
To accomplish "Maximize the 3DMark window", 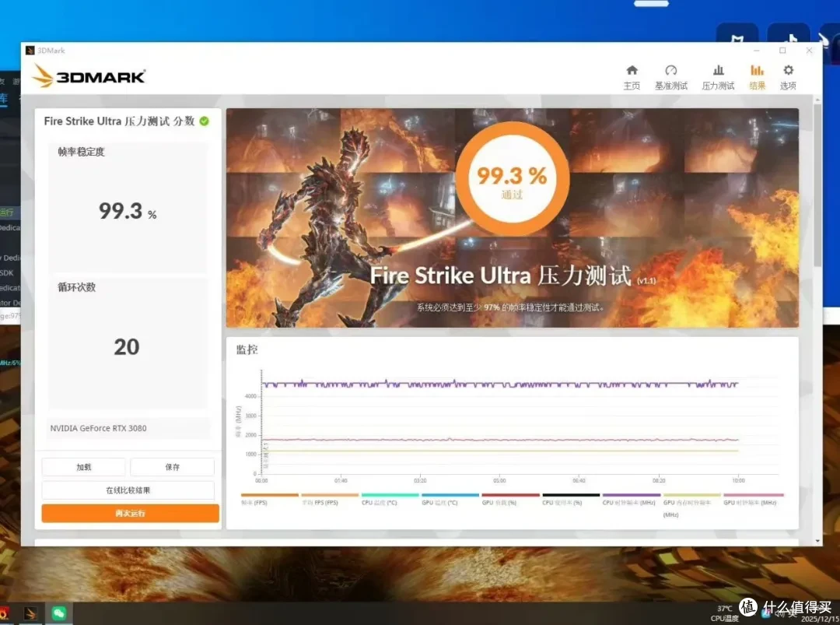I will pyautogui.click(x=782, y=51).
